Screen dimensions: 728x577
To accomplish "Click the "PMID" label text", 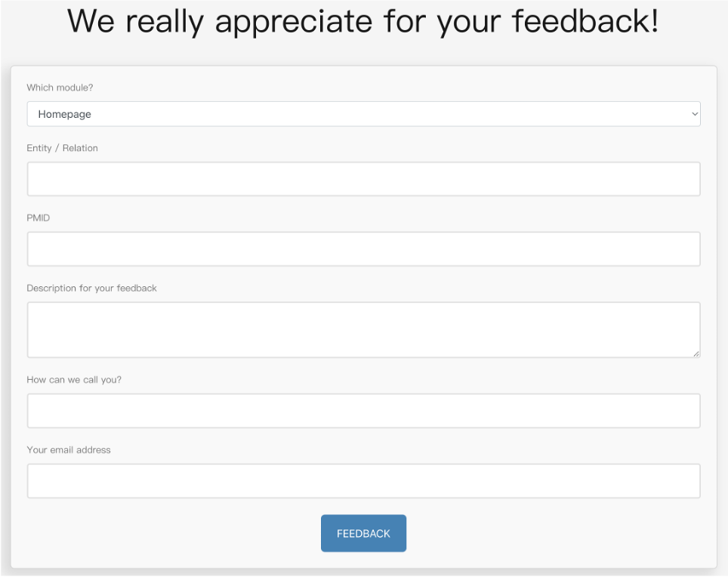I will click(39, 218).
